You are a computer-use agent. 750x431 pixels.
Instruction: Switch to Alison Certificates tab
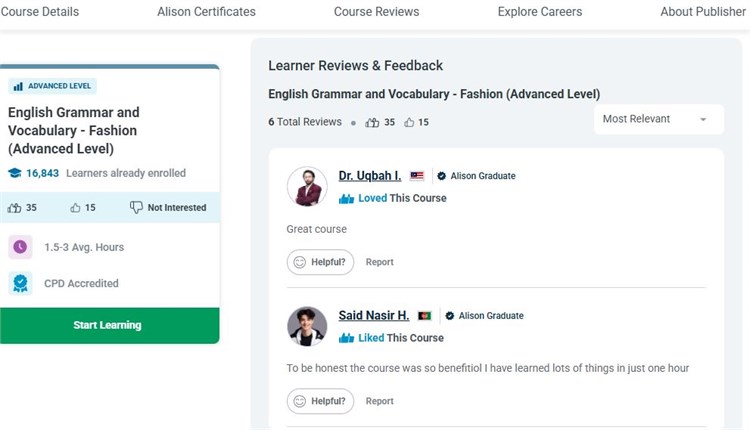[206, 11]
